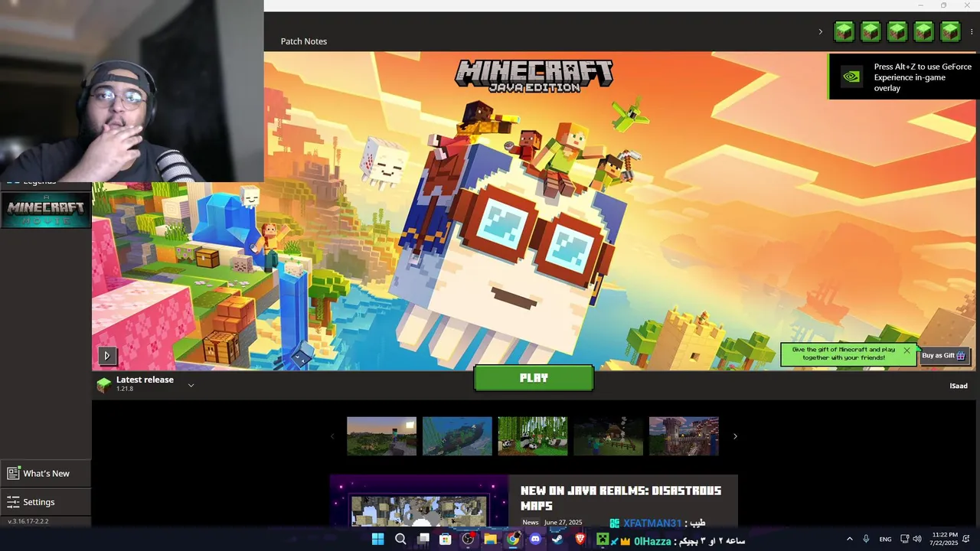
Task: Open the Disastrous Maps news headline
Action: pos(621,498)
